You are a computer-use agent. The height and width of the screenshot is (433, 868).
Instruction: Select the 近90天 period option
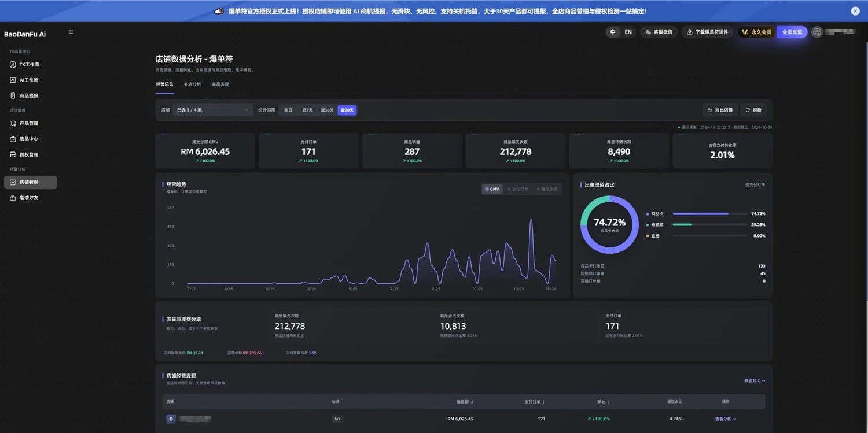pos(347,110)
